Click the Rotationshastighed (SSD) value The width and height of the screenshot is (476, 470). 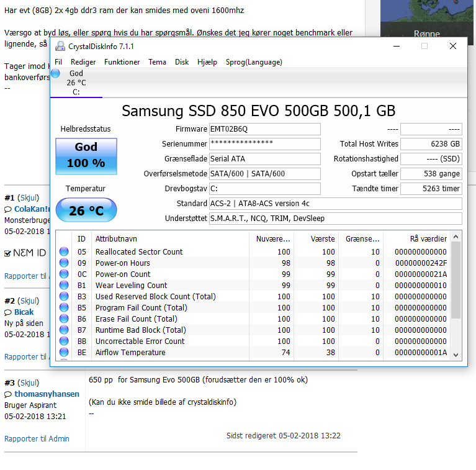pos(431,159)
